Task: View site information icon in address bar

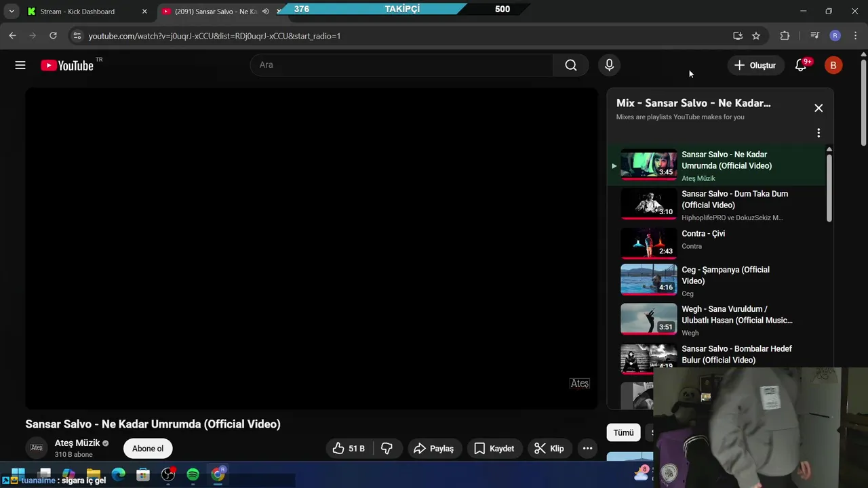Action: pos(77,36)
